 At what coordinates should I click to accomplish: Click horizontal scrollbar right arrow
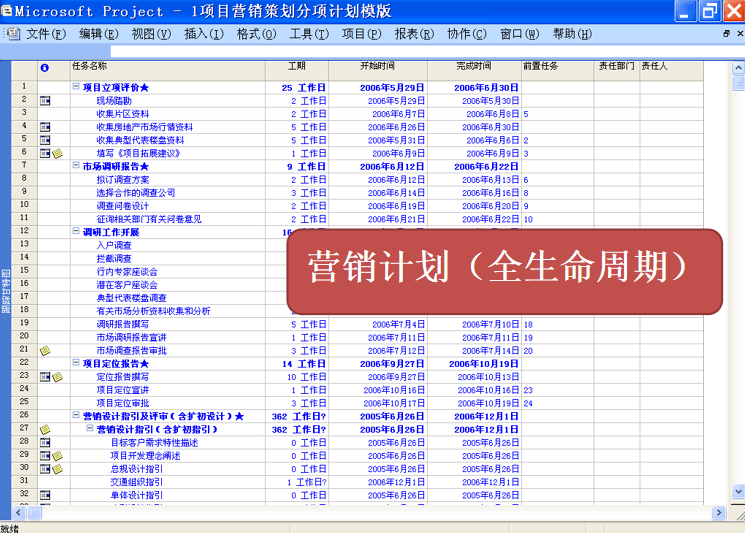pos(718,513)
